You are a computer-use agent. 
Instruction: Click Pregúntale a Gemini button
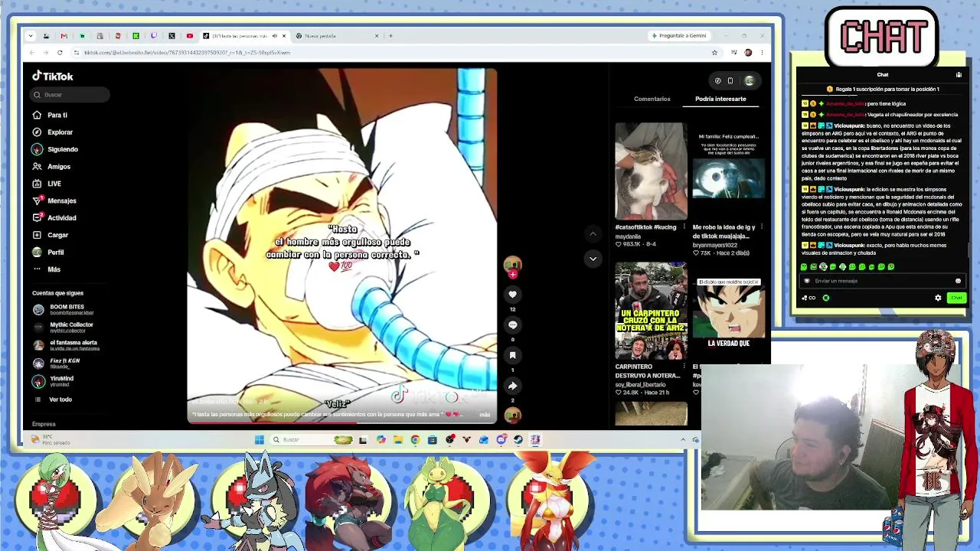coord(678,36)
